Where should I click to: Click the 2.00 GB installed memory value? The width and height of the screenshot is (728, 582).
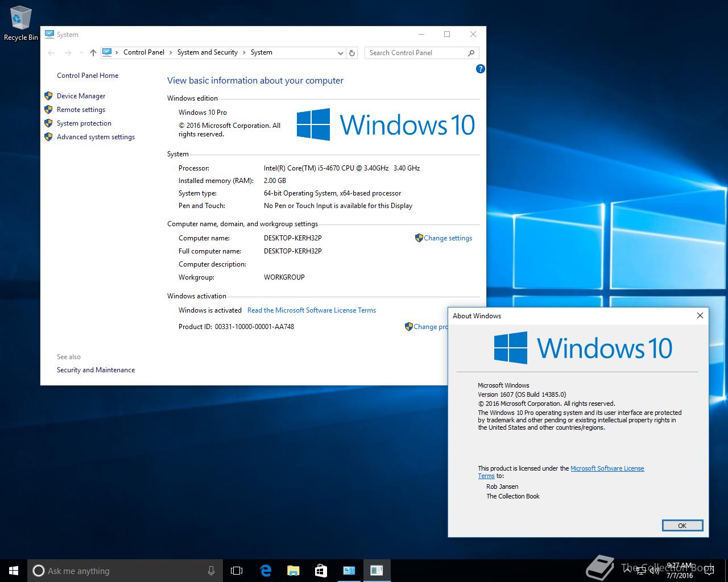point(275,181)
